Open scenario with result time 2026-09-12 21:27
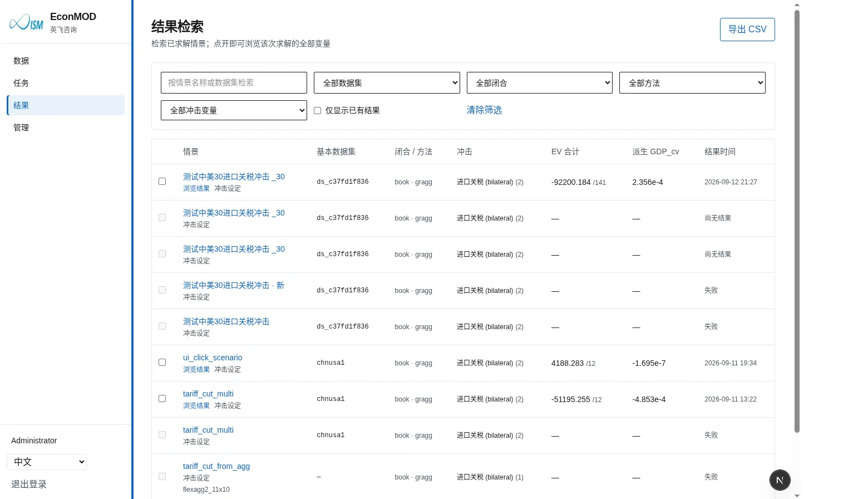The image size is (868, 499). point(234,177)
